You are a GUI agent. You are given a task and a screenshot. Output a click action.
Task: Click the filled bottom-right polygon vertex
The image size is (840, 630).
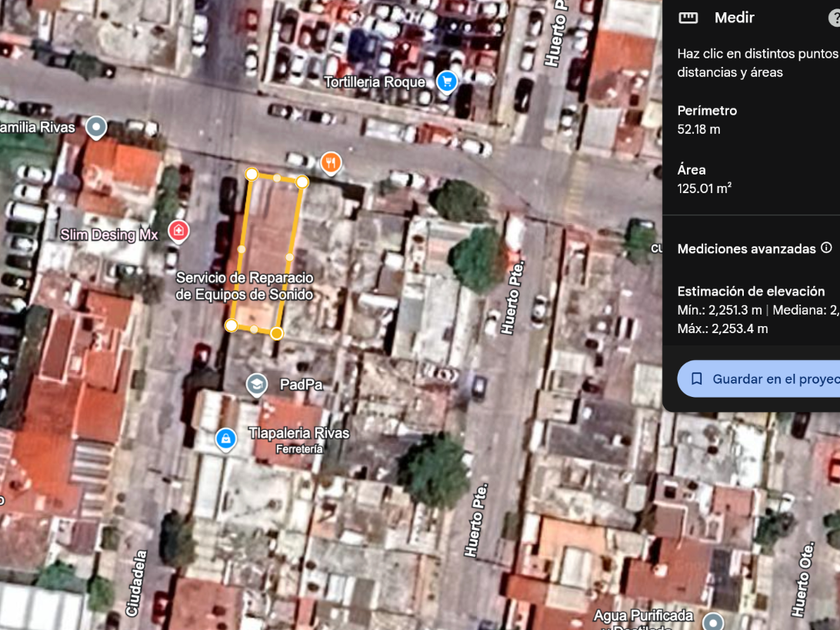[276, 334]
